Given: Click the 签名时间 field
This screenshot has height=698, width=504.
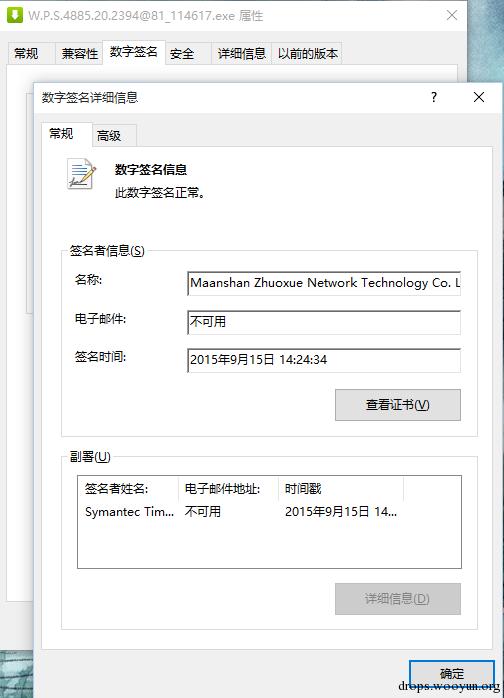Looking at the screenshot, I should point(324,360).
